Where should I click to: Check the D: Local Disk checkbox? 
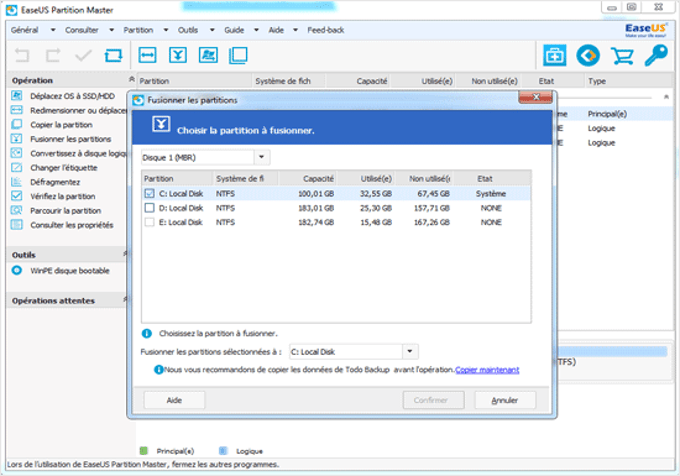(x=149, y=208)
